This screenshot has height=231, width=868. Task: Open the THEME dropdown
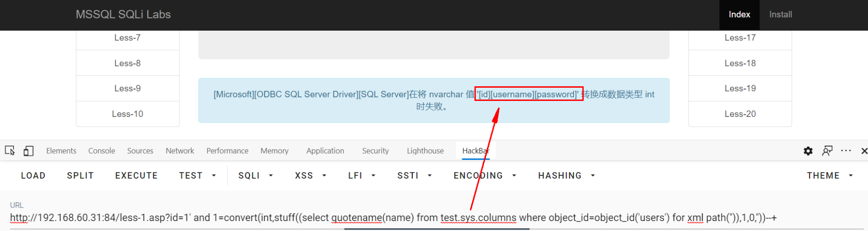830,175
